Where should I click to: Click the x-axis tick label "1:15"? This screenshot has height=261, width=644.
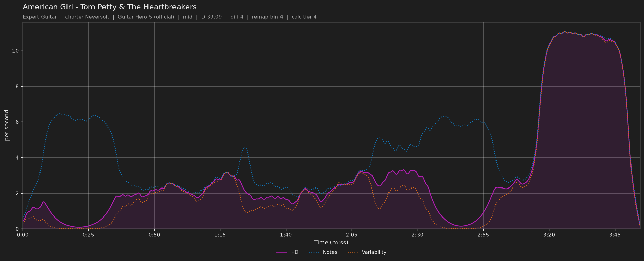point(220,235)
